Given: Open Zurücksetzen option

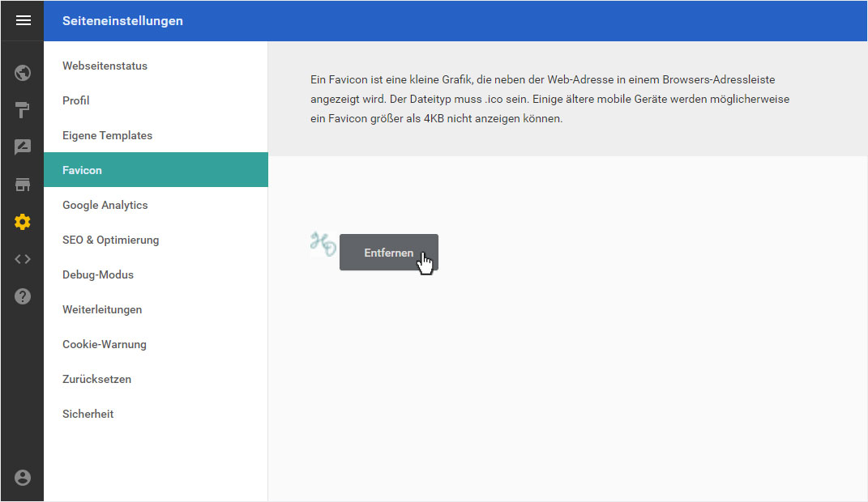Looking at the screenshot, I should (156, 379).
